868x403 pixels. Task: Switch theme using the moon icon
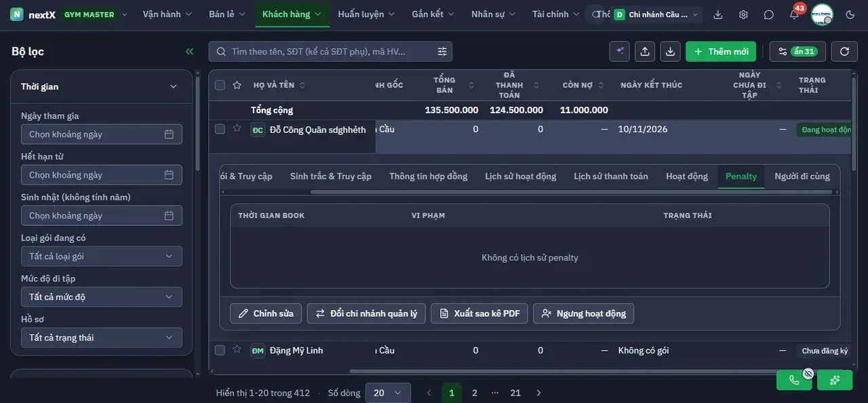click(850, 14)
